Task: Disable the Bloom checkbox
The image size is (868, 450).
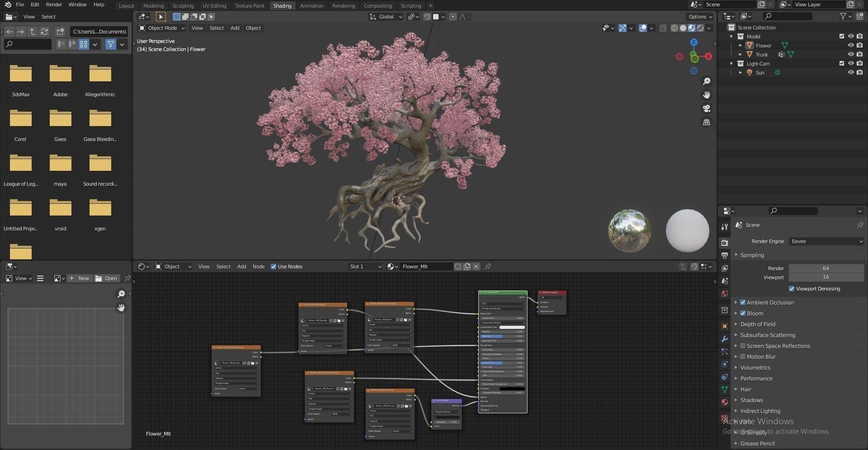Action: 743,314
